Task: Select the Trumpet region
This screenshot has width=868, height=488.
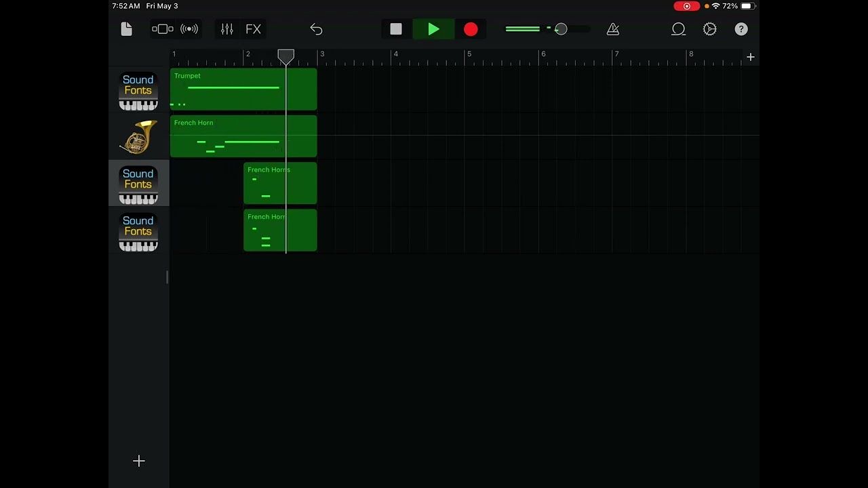Action: pyautogui.click(x=243, y=89)
